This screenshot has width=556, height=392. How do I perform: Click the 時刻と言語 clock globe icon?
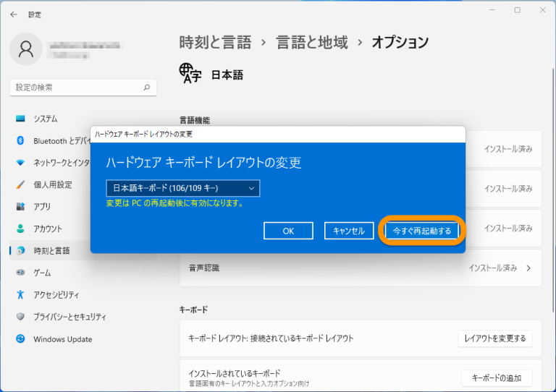point(20,251)
